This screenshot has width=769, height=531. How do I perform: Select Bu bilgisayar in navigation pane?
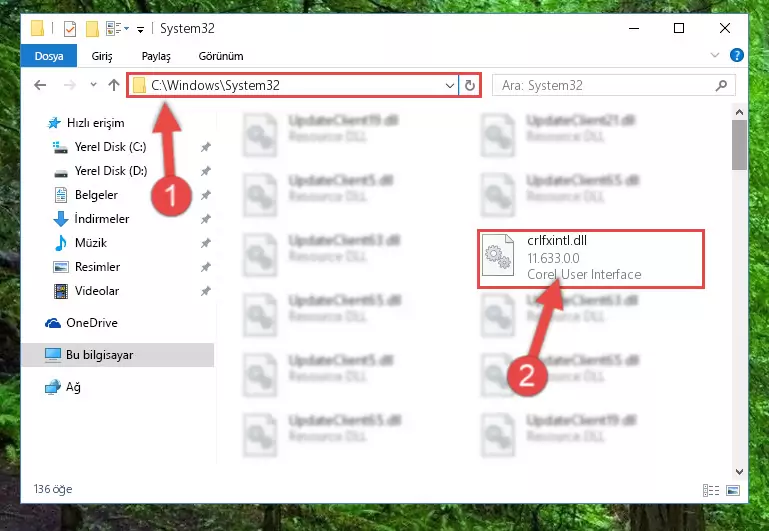[x=118, y=354]
